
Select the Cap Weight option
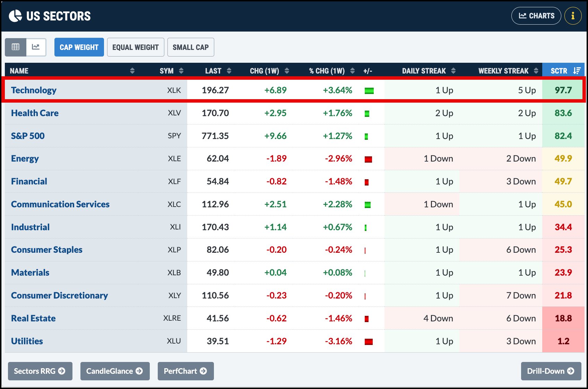(x=79, y=47)
